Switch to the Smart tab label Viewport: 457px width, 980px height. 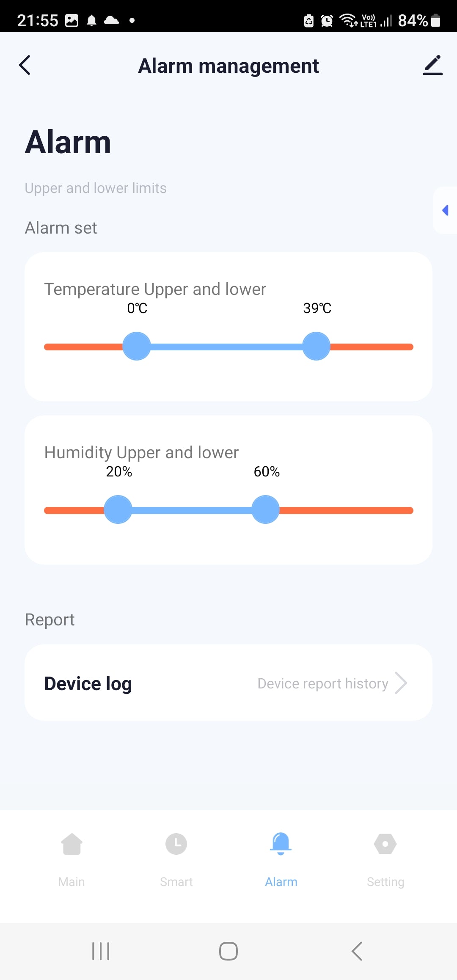[176, 882]
